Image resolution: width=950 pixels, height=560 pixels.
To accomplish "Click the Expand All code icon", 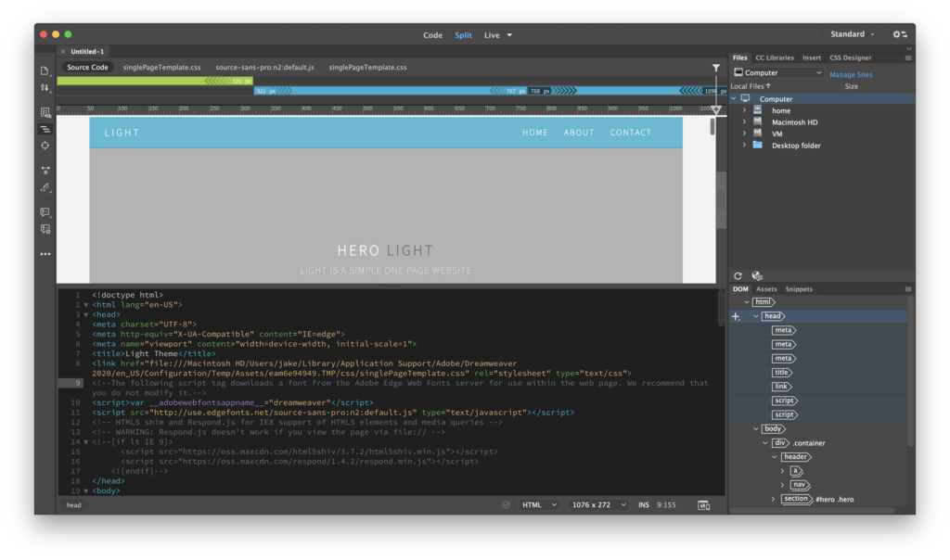I will pyautogui.click(x=45, y=170).
